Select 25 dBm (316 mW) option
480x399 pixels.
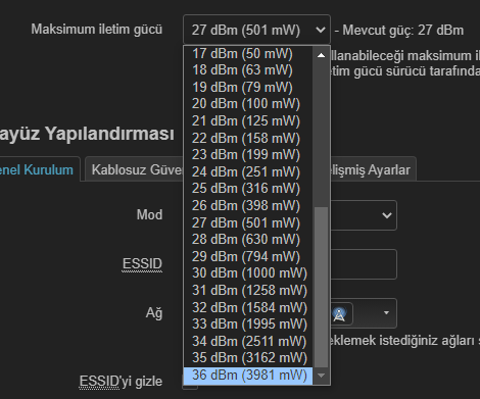pos(248,189)
